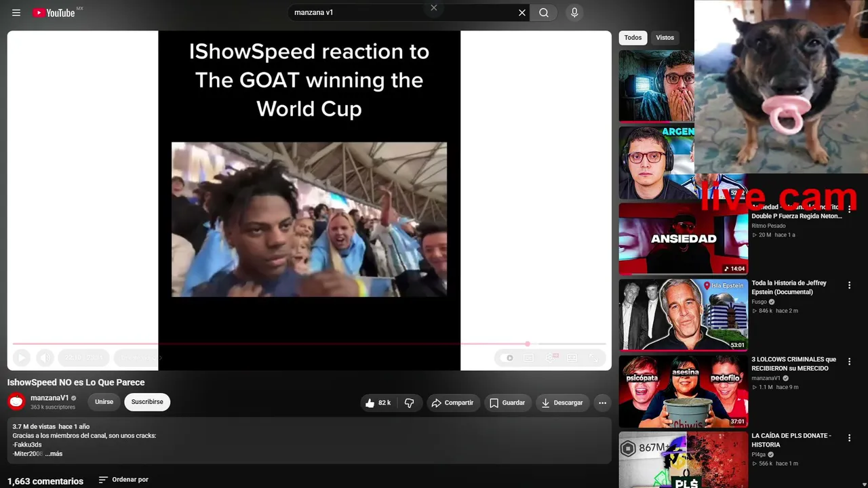Run the search with the magnifier button
This screenshot has width=868, height=488.
(x=544, y=13)
